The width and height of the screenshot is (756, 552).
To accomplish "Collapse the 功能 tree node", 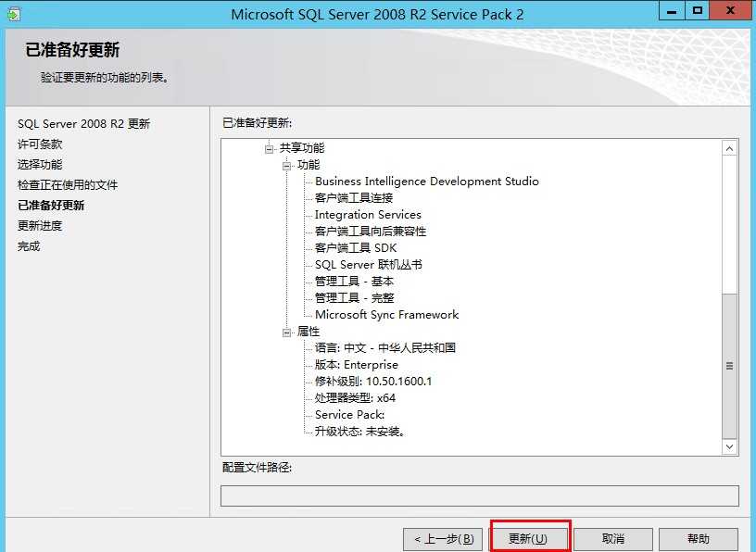I will click(x=287, y=166).
